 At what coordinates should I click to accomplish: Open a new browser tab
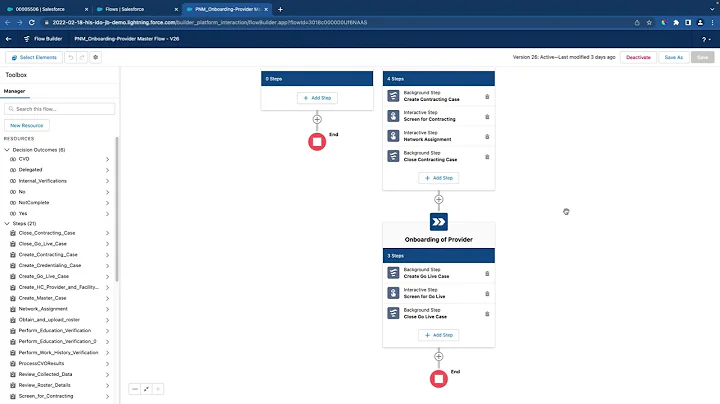point(280,9)
